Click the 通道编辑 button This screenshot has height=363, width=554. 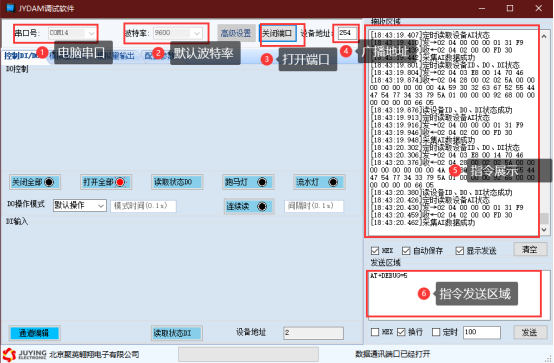pyautogui.click(x=35, y=333)
